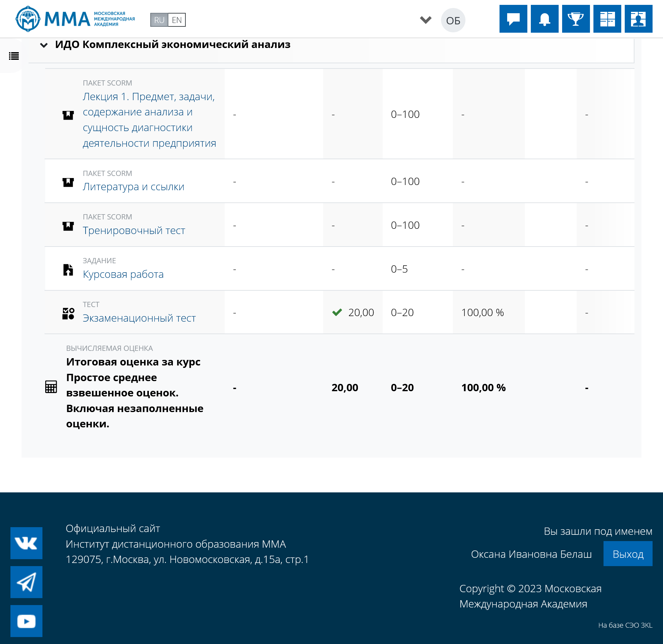Viewport: 663px width, 644px height.
Task: Collapse the ИДО Комплексный экономический анализ section
Action: 44,45
